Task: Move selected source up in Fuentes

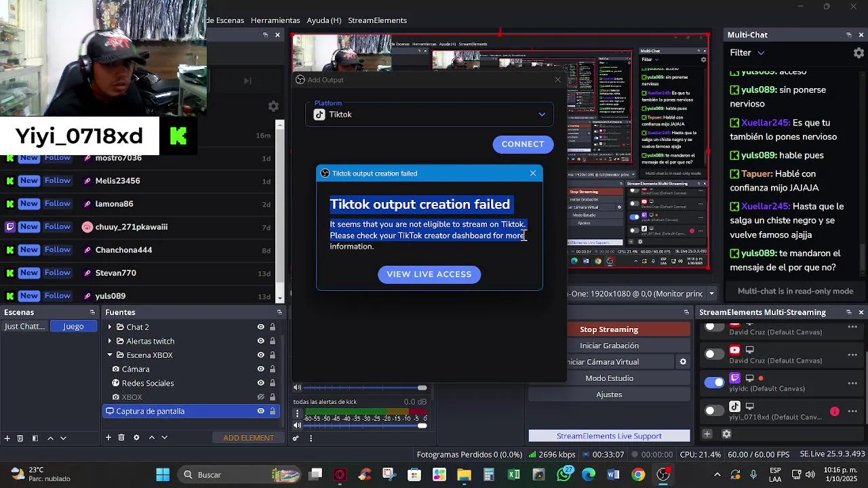Action: click(151, 438)
